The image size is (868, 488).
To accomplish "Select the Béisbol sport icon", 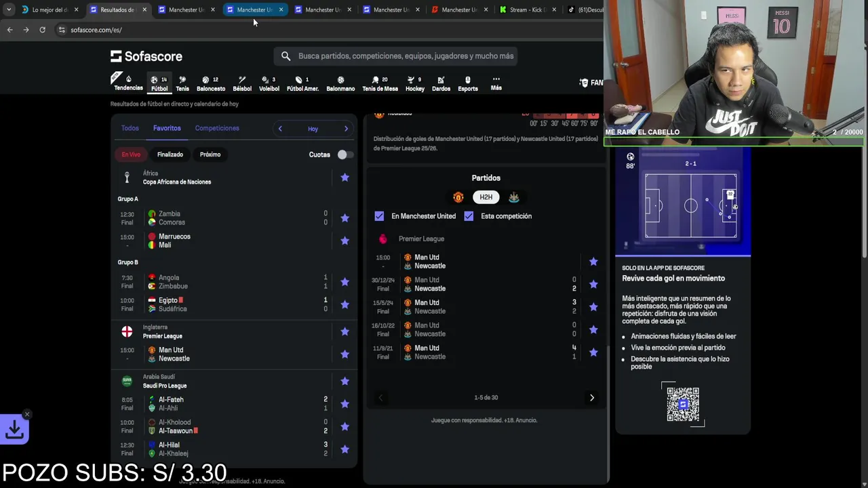I will [242, 83].
